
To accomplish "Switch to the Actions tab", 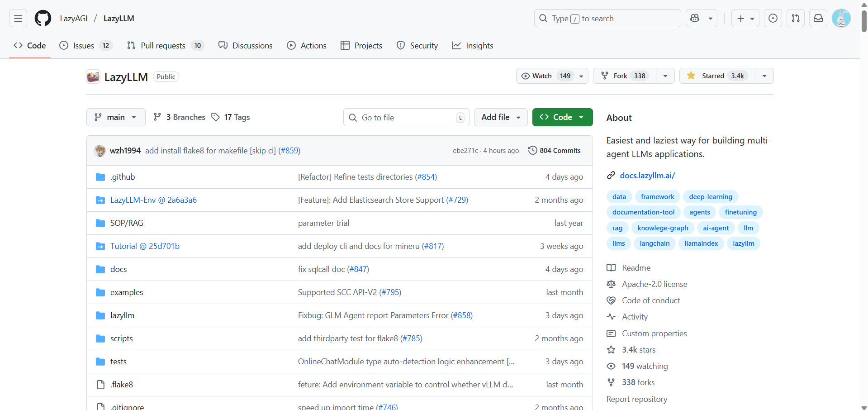I will click(307, 46).
